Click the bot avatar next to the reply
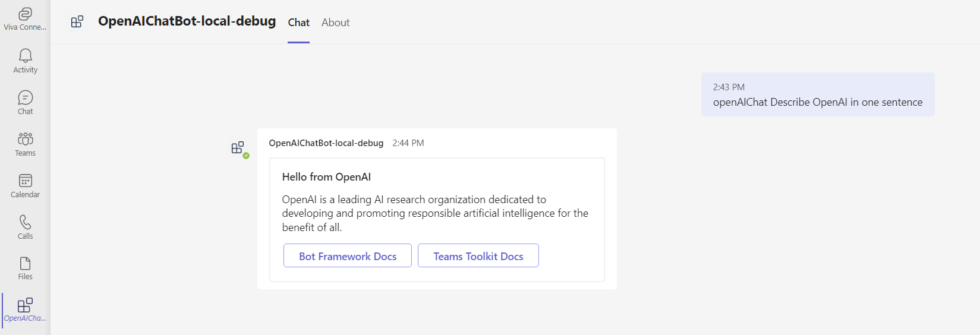Viewport: 980px width, 335px height. click(238, 148)
